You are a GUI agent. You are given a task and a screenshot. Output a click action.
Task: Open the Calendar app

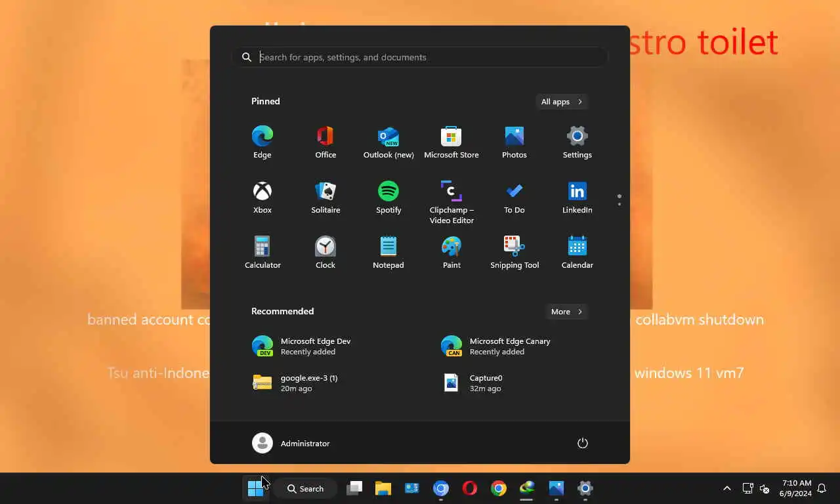577,253
